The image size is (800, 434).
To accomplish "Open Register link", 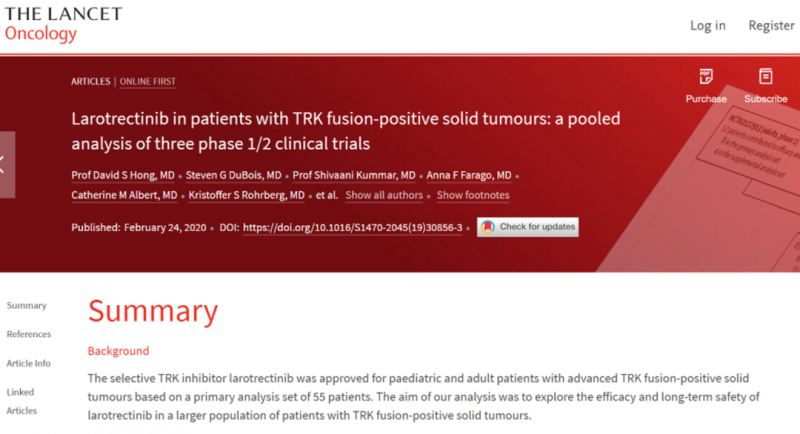I will point(771,25).
